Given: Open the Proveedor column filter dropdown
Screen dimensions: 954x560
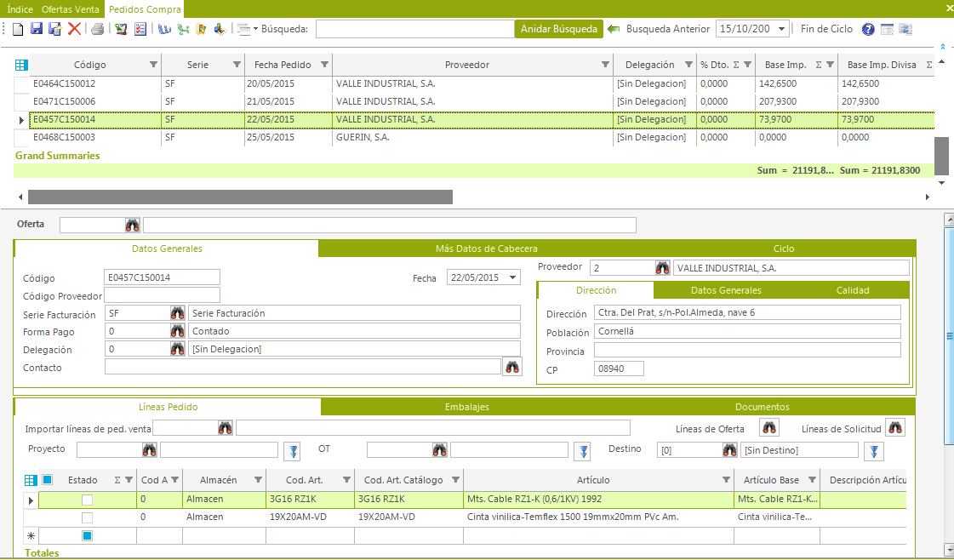Looking at the screenshot, I should tap(605, 65).
